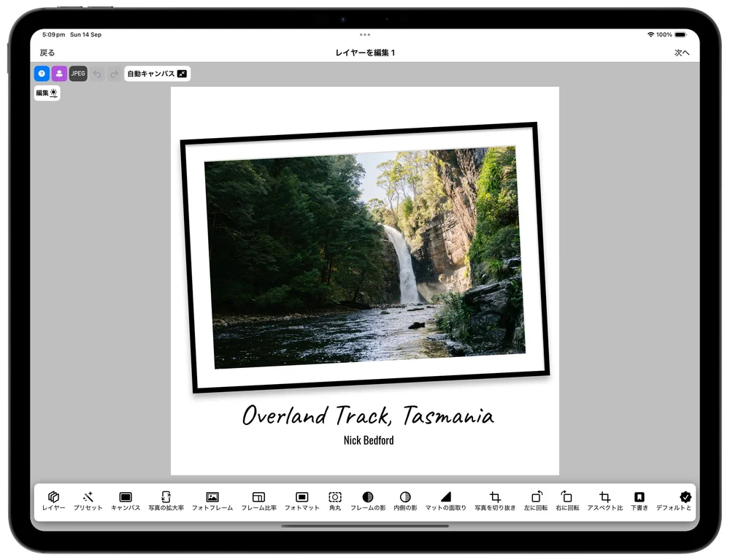Viewport: 730px width, 560px height.
Task: Open フレーム比率 frame ratio tool
Action: (x=259, y=501)
